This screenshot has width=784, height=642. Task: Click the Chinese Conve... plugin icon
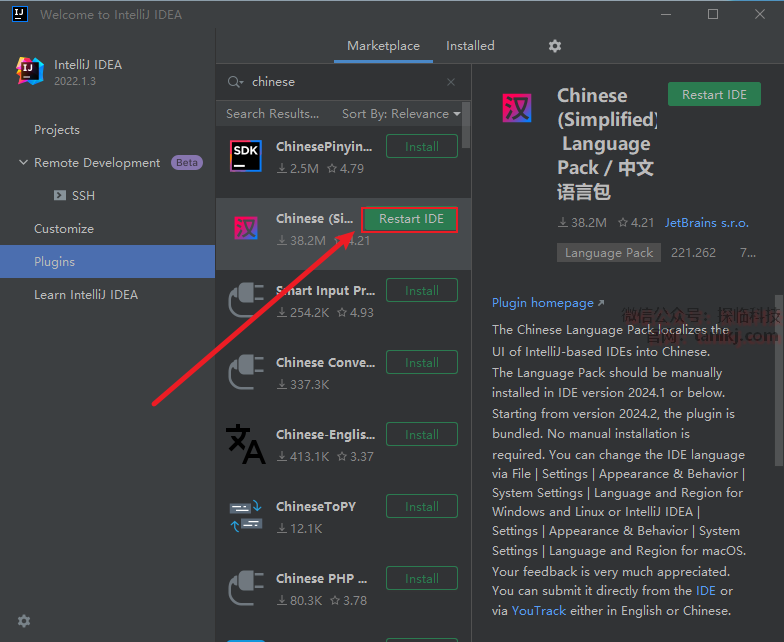246,372
